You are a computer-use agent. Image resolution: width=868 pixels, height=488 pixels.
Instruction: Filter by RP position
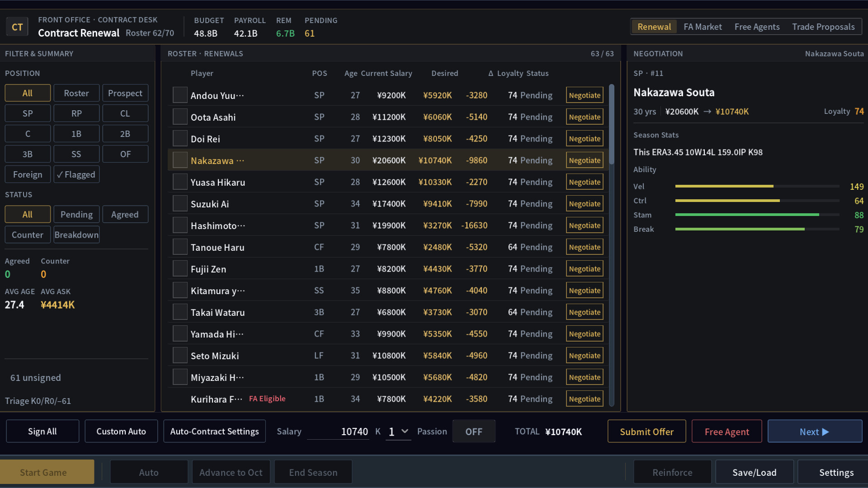tap(76, 113)
